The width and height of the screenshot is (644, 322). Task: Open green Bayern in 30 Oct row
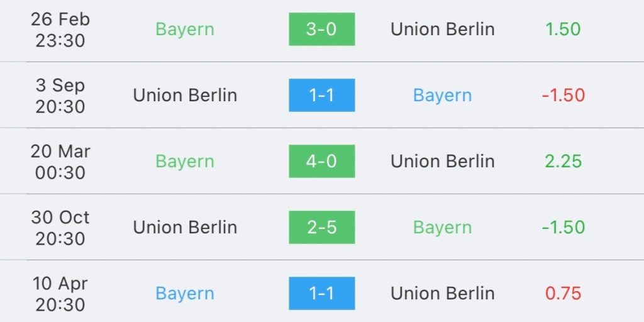tap(442, 228)
